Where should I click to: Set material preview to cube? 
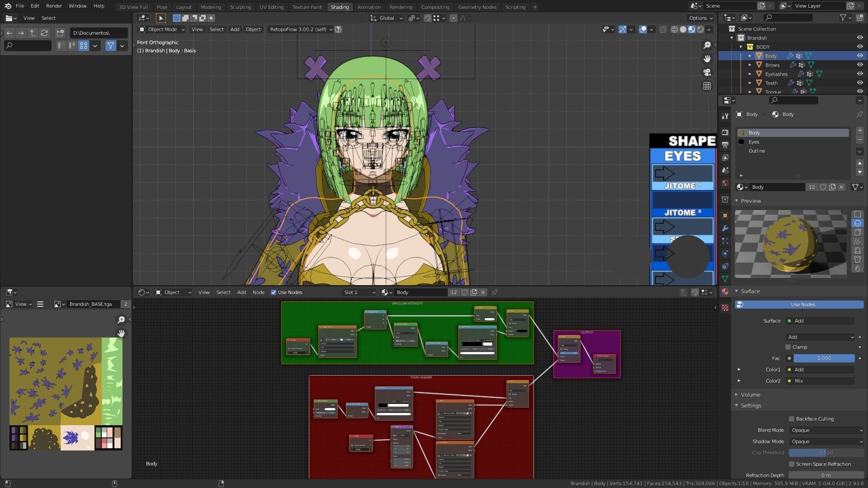tap(857, 232)
